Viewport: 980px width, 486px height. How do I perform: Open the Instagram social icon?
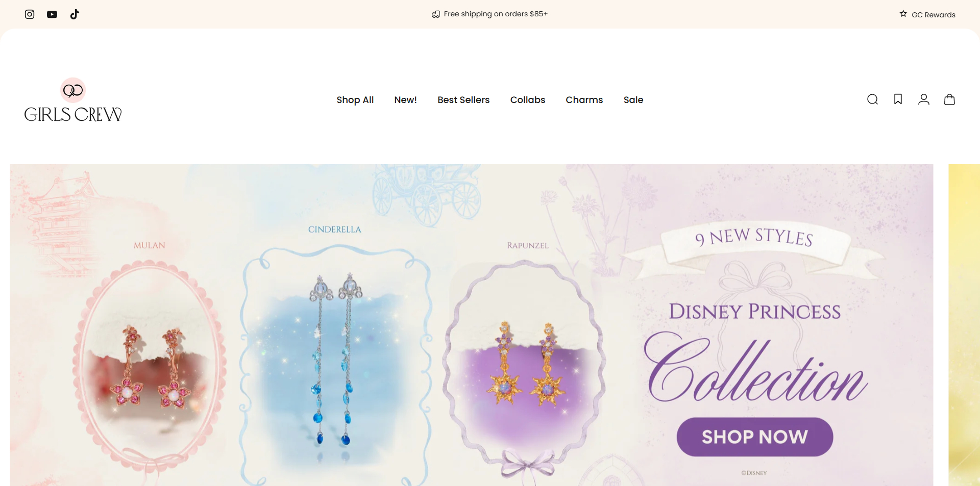point(30,14)
